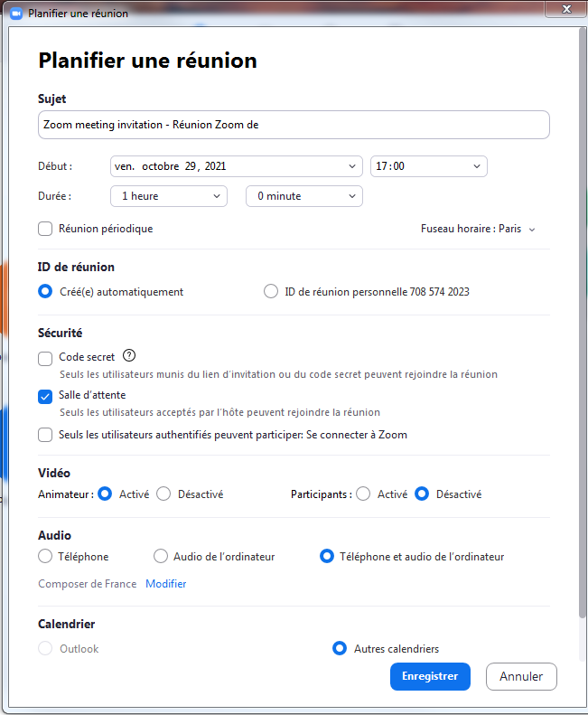Choose Téléphone audio option
This screenshot has width=588, height=715.
coord(45,557)
